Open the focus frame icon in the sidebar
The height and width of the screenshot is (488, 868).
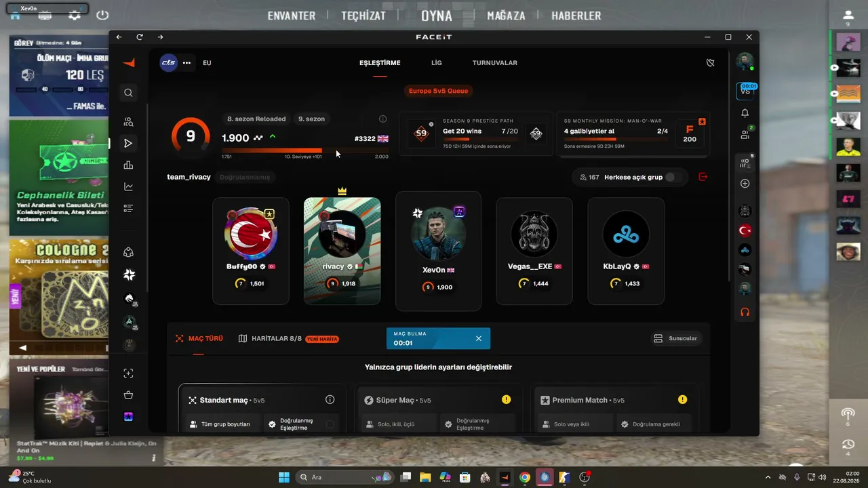(128, 373)
